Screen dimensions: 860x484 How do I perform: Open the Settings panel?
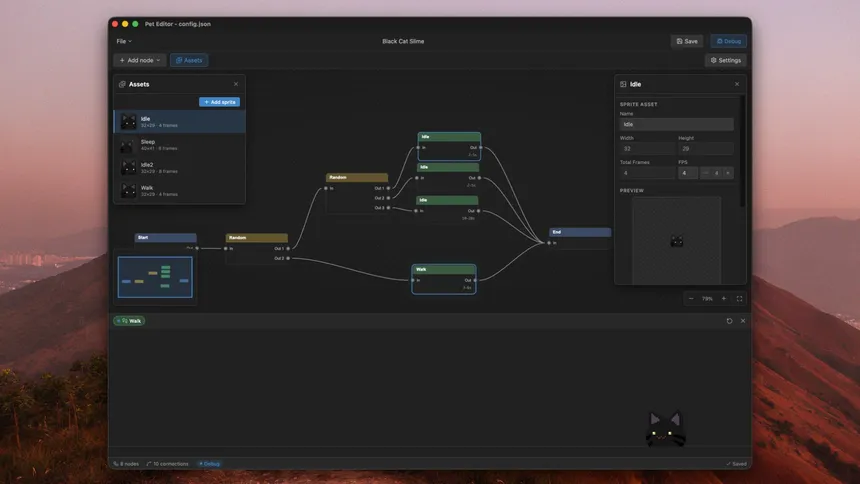(726, 60)
